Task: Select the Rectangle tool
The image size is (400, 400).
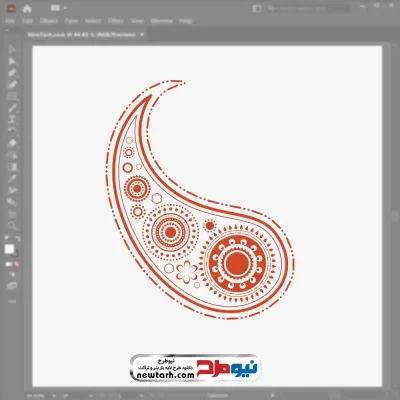Action: click(x=12, y=97)
